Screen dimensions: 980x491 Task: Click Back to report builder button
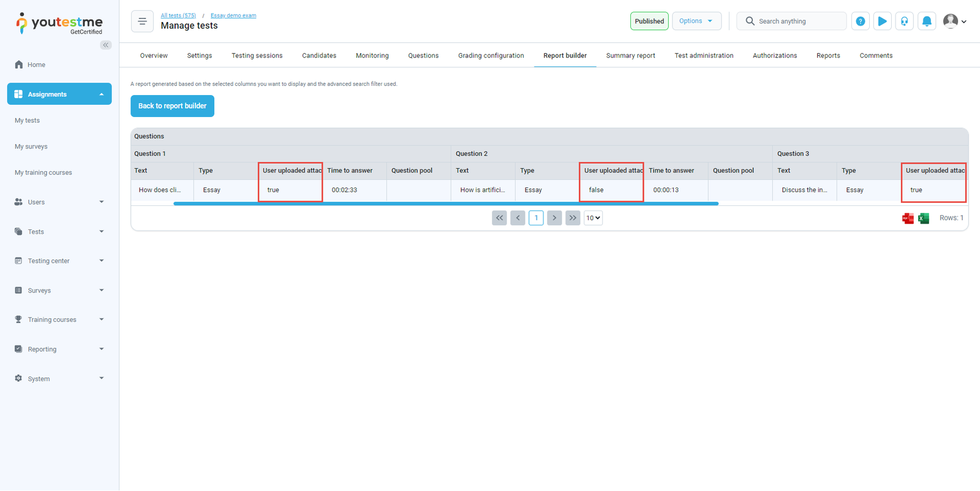pos(172,106)
